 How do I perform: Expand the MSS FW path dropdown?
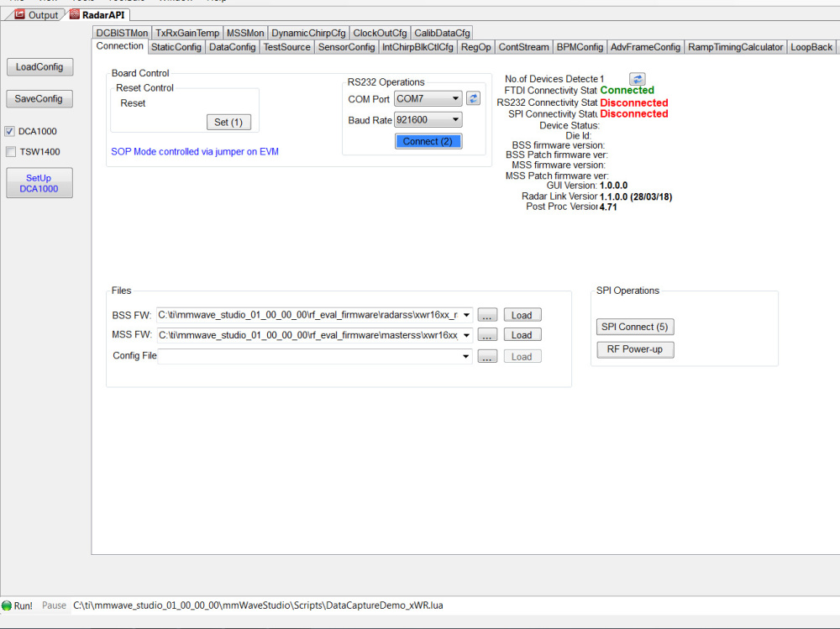tap(466, 335)
